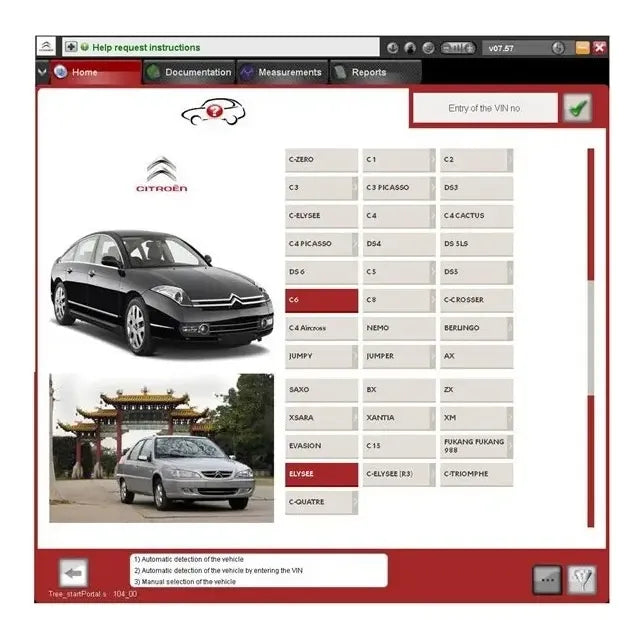Viewport: 641px width, 641px height.
Task: Expand the C-ELYSEE (R3) model options
Action: (x=433, y=474)
